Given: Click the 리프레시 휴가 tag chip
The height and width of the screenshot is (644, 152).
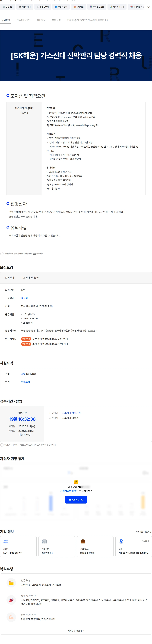Looking at the screenshot, I should coord(117,7).
